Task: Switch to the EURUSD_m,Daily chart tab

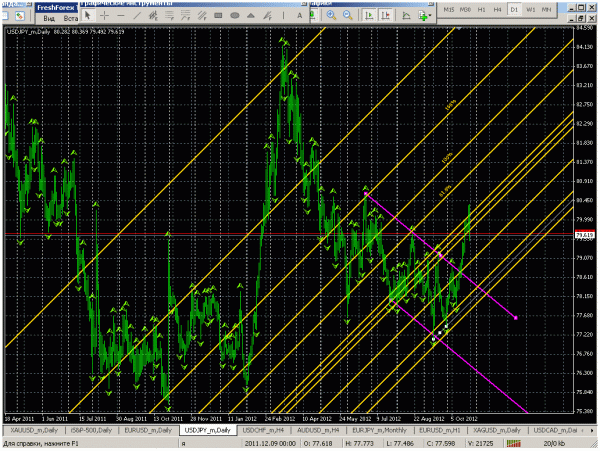Action: point(148,430)
